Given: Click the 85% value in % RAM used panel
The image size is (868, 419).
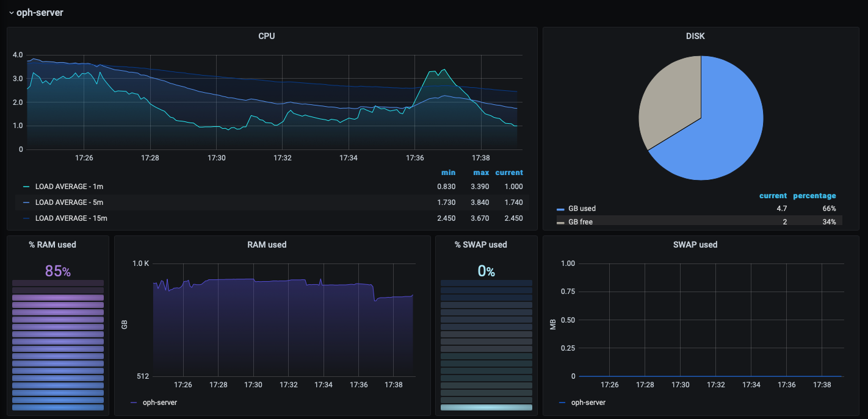Looking at the screenshot, I should point(57,270).
